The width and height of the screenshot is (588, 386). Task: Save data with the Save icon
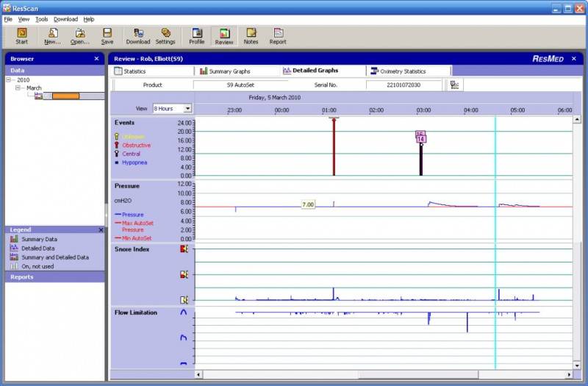pyautogui.click(x=107, y=36)
